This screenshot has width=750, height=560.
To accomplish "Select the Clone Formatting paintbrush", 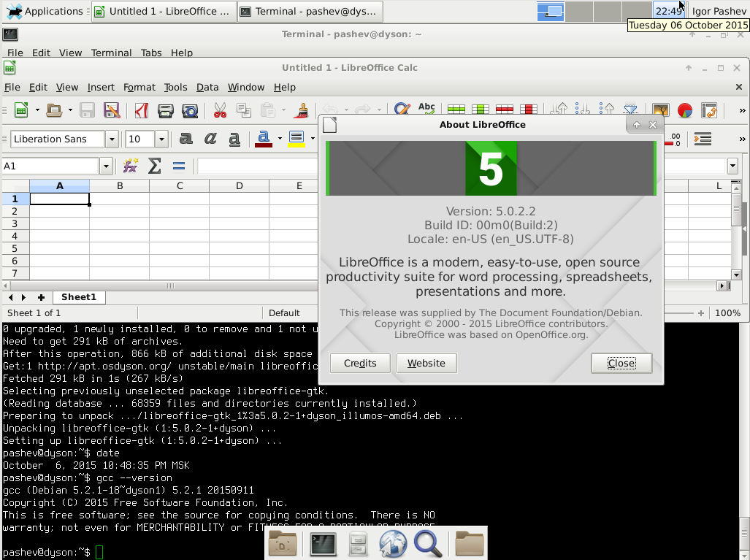I will point(301,110).
